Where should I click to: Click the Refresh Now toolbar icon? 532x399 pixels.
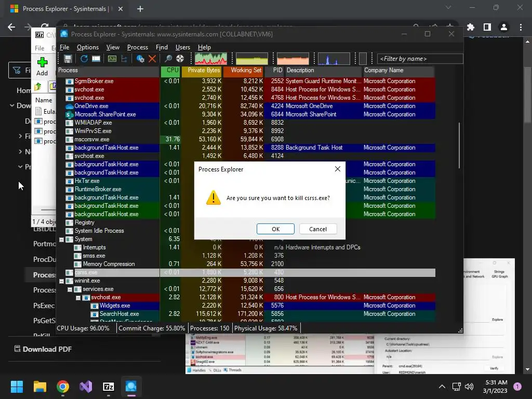(x=84, y=59)
